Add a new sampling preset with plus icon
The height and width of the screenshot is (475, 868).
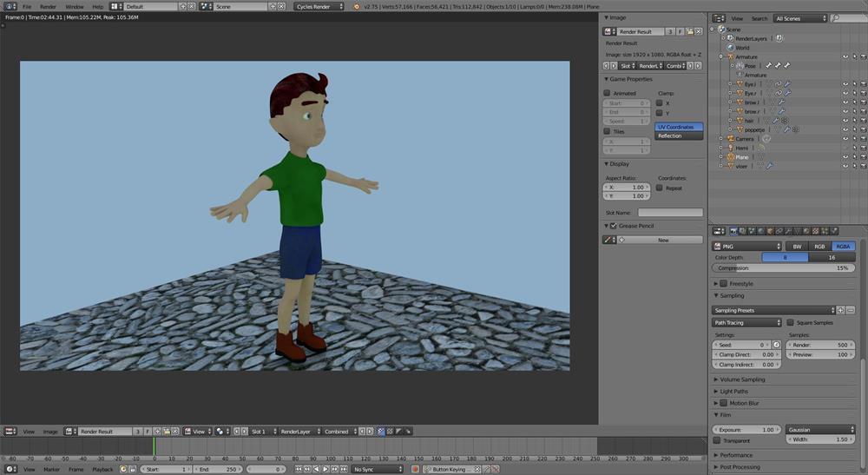pos(840,310)
